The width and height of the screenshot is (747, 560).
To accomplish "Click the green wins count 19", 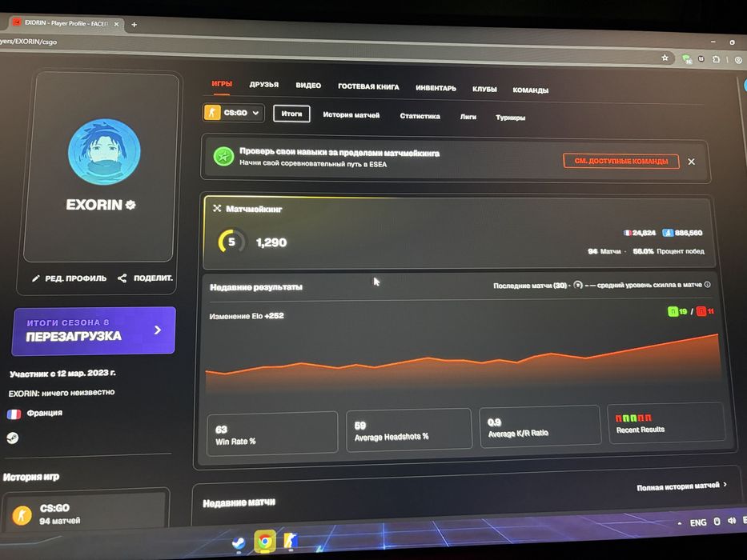I will pos(677,311).
